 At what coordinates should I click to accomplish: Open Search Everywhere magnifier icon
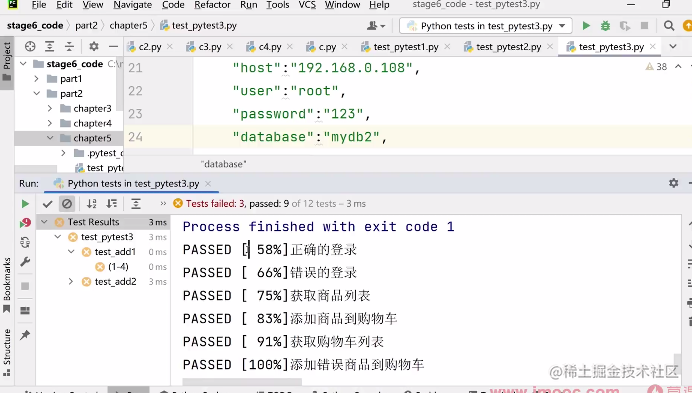pos(669,26)
